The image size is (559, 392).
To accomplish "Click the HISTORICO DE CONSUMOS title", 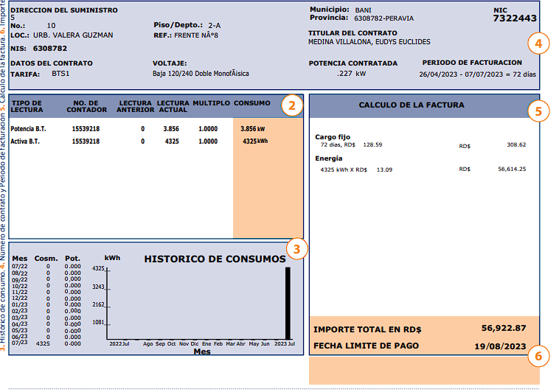I will [215, 259].
